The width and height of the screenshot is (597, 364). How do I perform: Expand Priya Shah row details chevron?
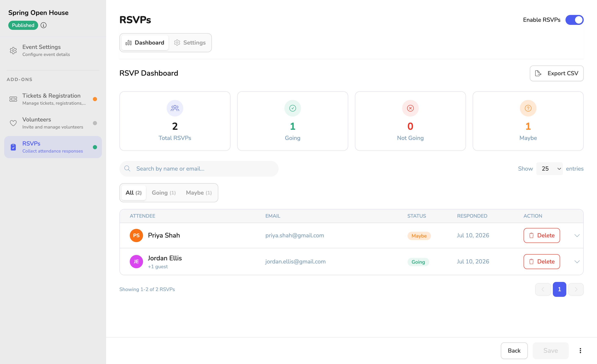577,235
